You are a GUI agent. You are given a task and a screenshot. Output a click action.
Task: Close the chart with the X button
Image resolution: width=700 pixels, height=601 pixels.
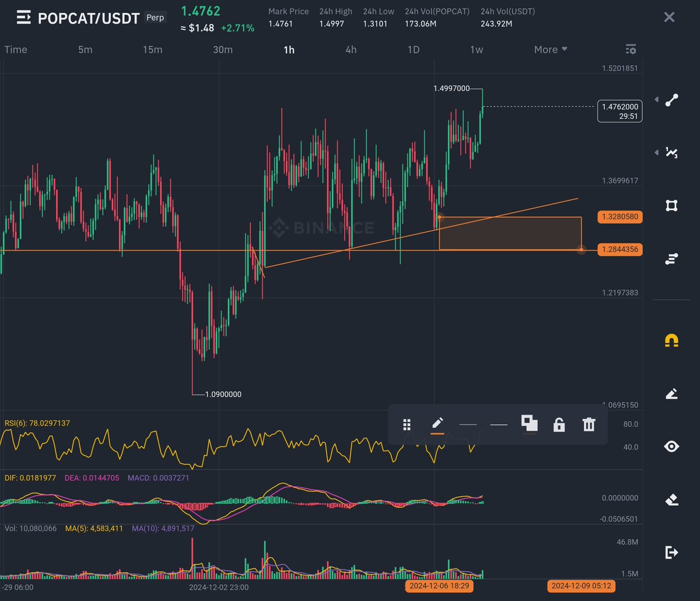click(x=669, y=17)
